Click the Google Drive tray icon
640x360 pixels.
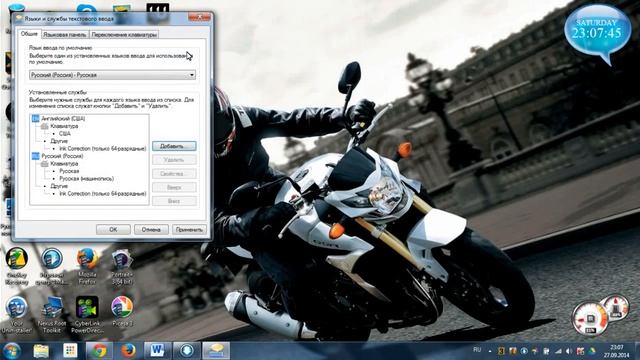click(592, 351)
